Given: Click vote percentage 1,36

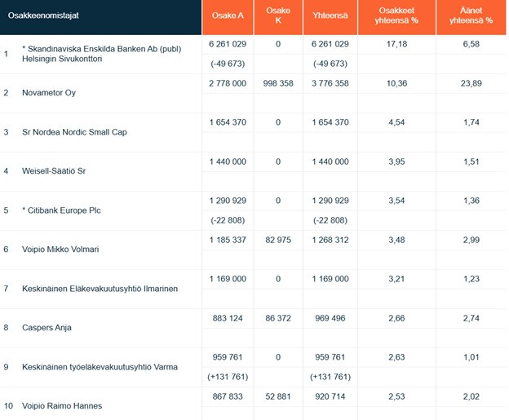Looking at the screenshot, I should click(471, 201).
